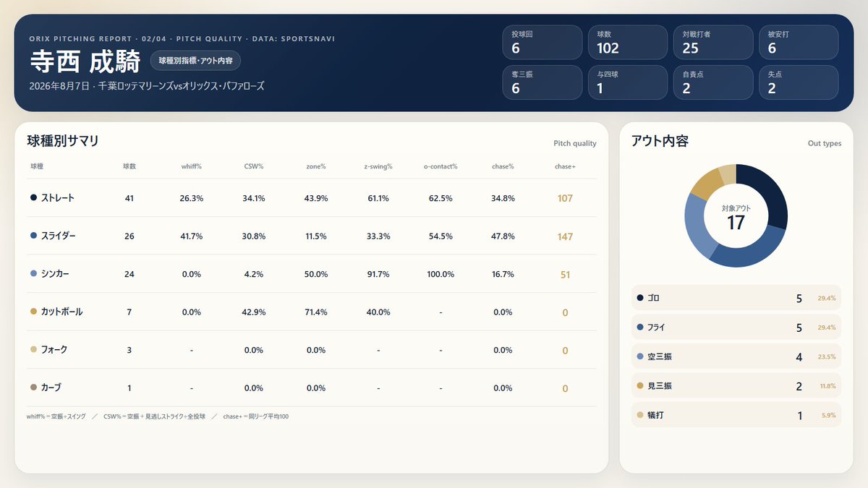The width and height of the screenshot is (868, 488).
Task: Click the 空三振 out-type row
Action: point(736,356)
